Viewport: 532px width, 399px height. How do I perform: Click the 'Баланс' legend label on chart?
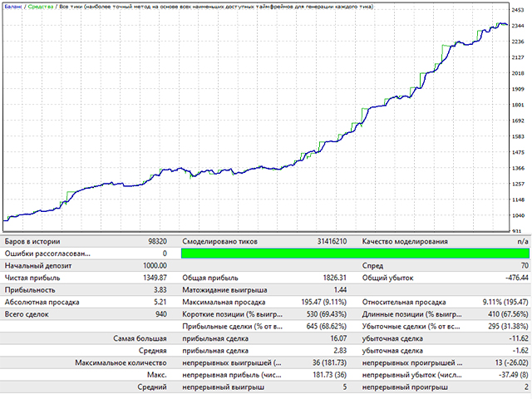13,7
